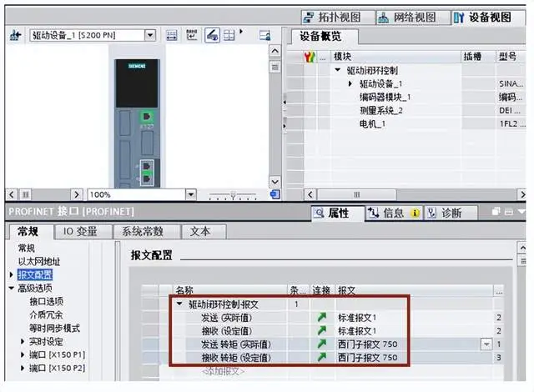Image resolution: width=534 pixels, height=392 pixels.
Task: Switch to 系统常数 tab
Action: point(147,232)
